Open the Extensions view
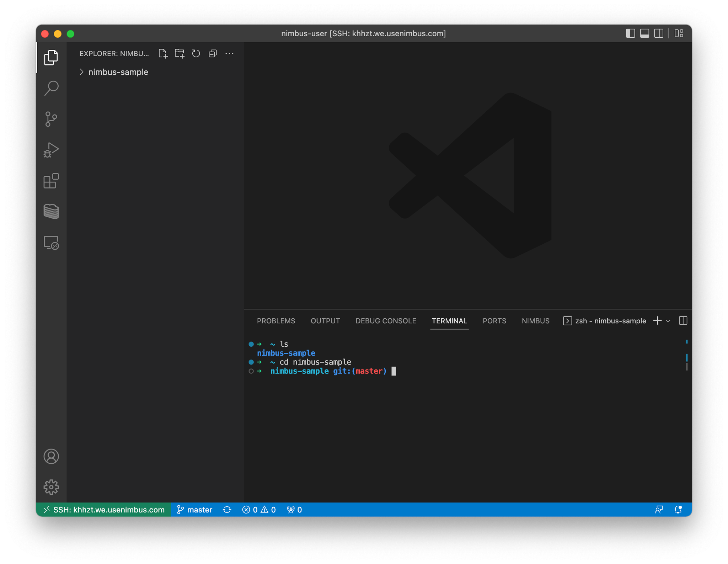Viewport: 728px width, 564px height. pyautogui.click(x=51, y=181)
